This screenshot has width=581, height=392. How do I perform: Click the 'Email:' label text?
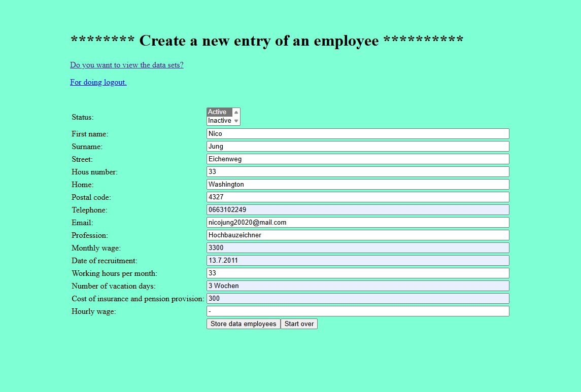click(x=82, y=223)
